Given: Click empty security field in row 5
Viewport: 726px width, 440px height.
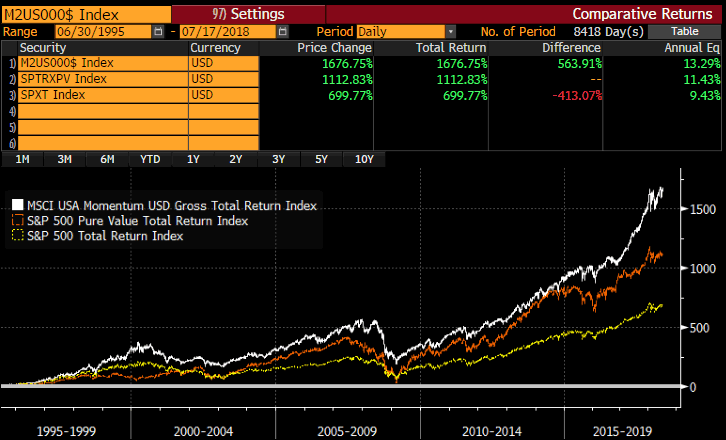Looking at the screenshot, I should click(x=103, y=127).
